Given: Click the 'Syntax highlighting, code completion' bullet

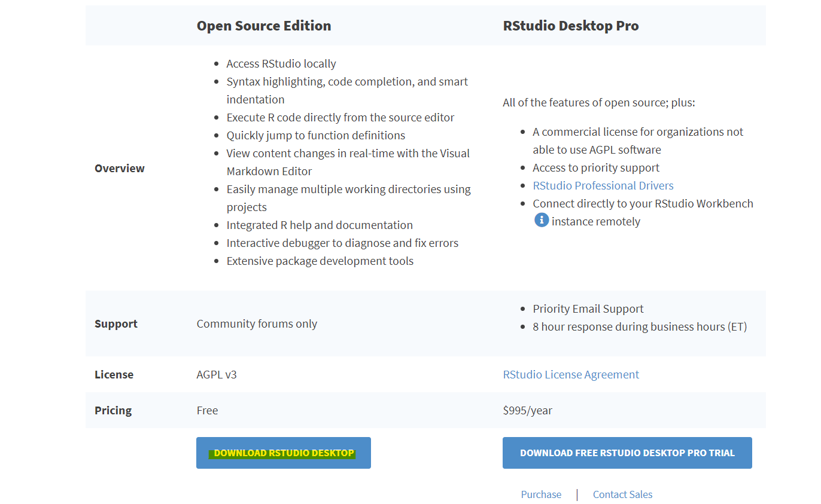Looking at the screenshot, I should 347,90.
